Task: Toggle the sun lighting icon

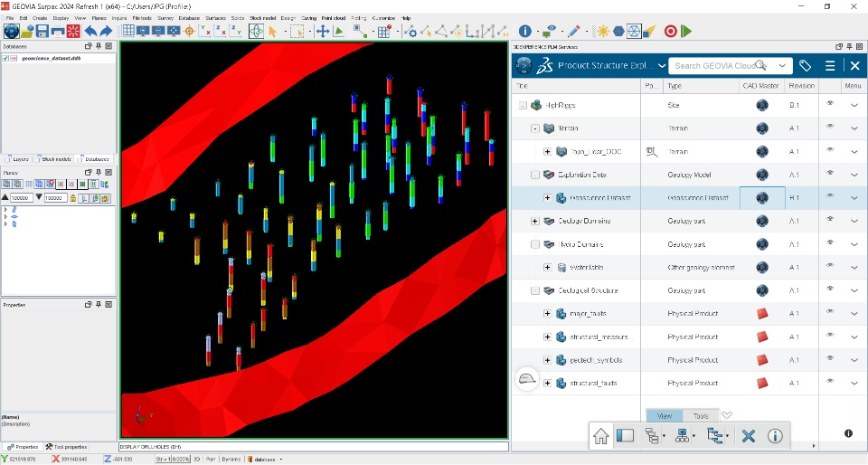Action: [603, 31]
